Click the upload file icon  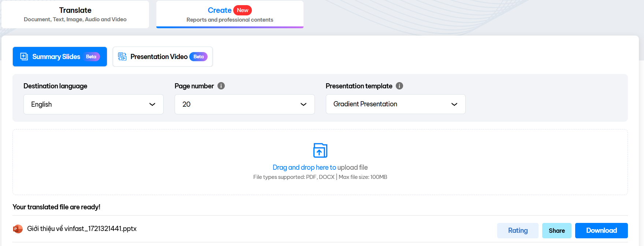(320, 150)
